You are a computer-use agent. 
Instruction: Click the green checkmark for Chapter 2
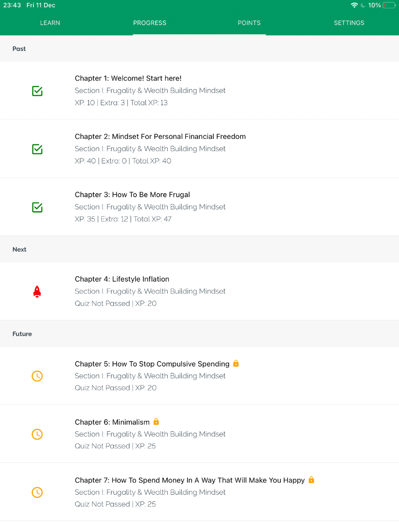(37, 149)
